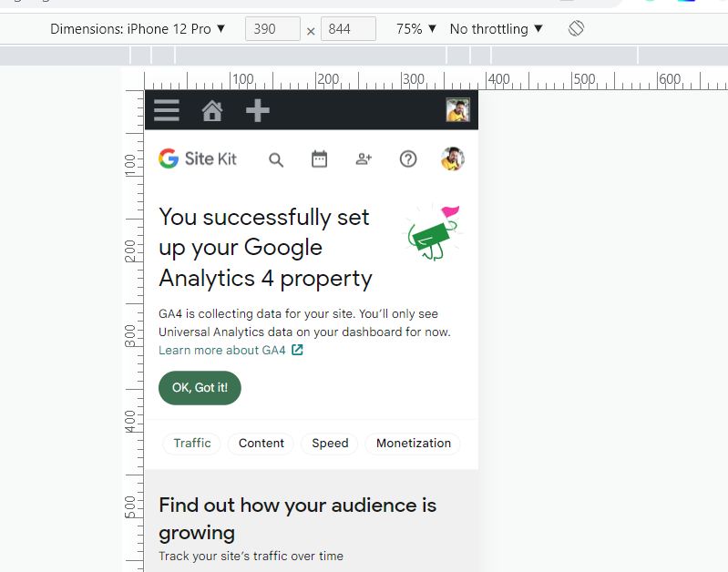Click the rotate device orientation icon
This screenshot has width=728, height=572.
click(576, 28)
